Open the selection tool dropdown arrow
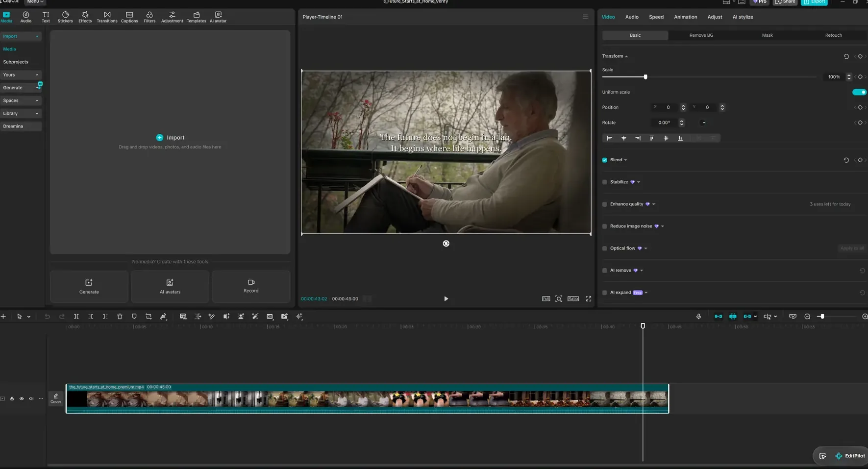This screenshot has width=868, height=469. 29,317
